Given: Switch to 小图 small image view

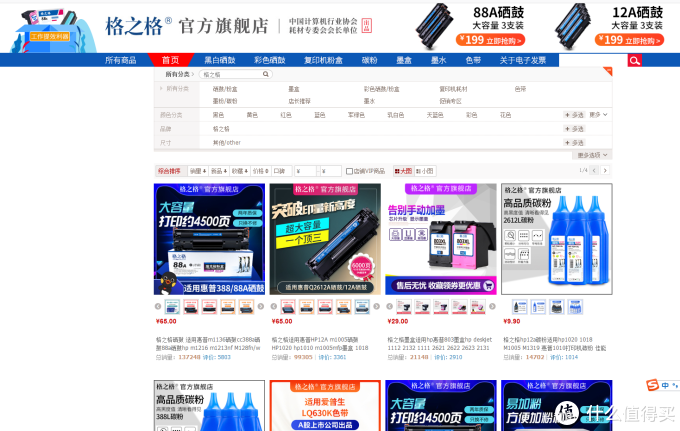Looking at the screenshot, I should click(425, 171).
